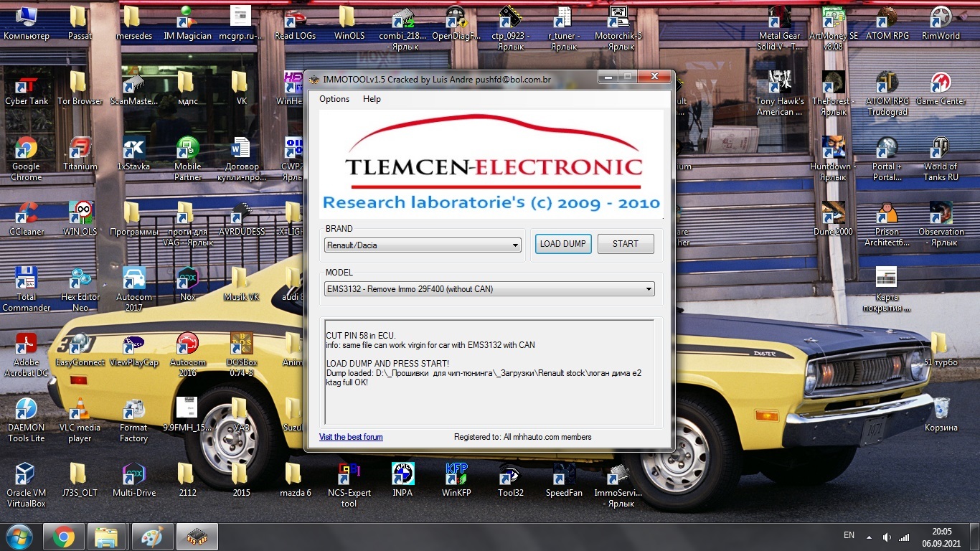Click the START button
This screenshot has height=551, width=980.
tap(626, 244)
